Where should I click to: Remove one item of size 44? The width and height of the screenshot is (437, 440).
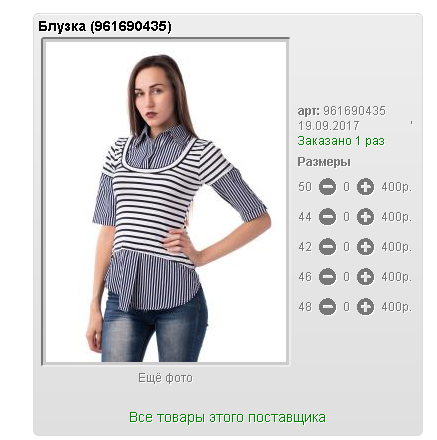(x=327, y=217)
